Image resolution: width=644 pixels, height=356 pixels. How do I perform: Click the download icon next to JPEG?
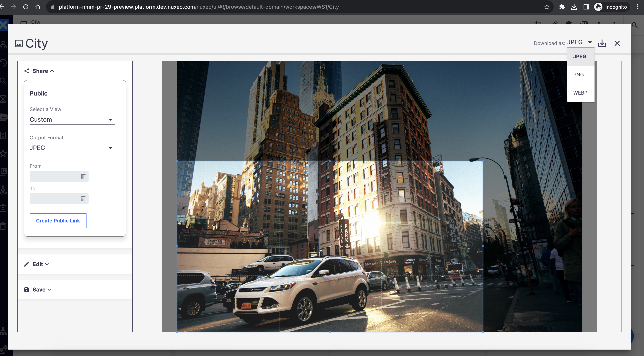(602, 43)
